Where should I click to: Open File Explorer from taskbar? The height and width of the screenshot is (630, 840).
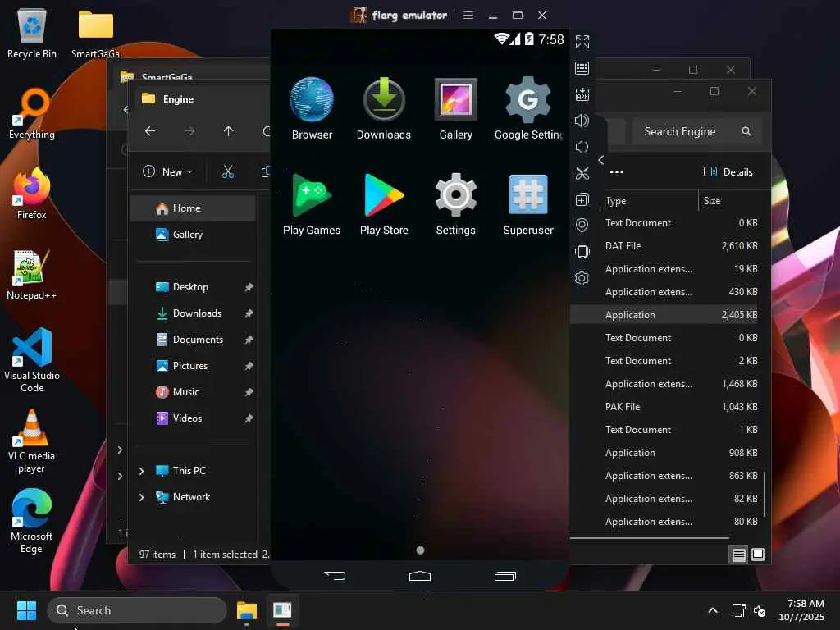247,610
